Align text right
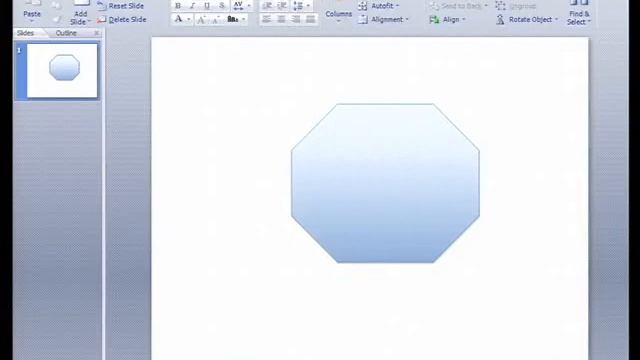The image size is (640, 360). click(x=296, y=19)
